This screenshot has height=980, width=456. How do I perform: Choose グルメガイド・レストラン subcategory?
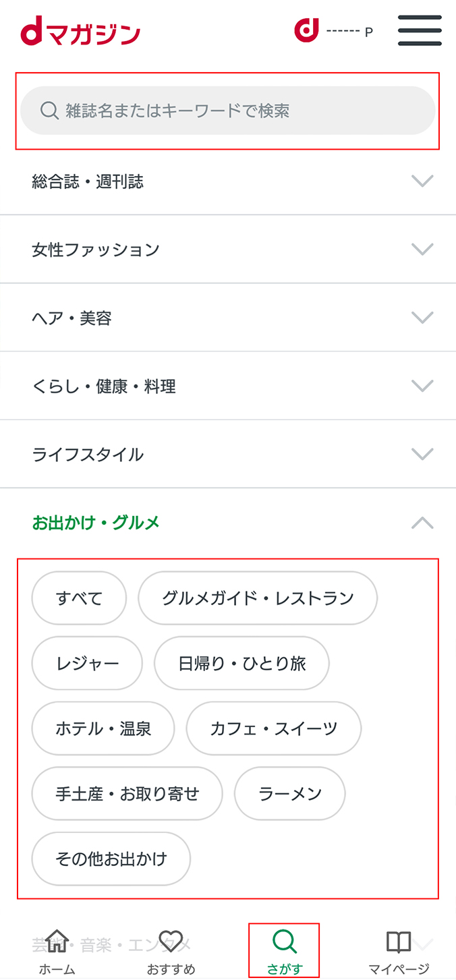point(258,598)
